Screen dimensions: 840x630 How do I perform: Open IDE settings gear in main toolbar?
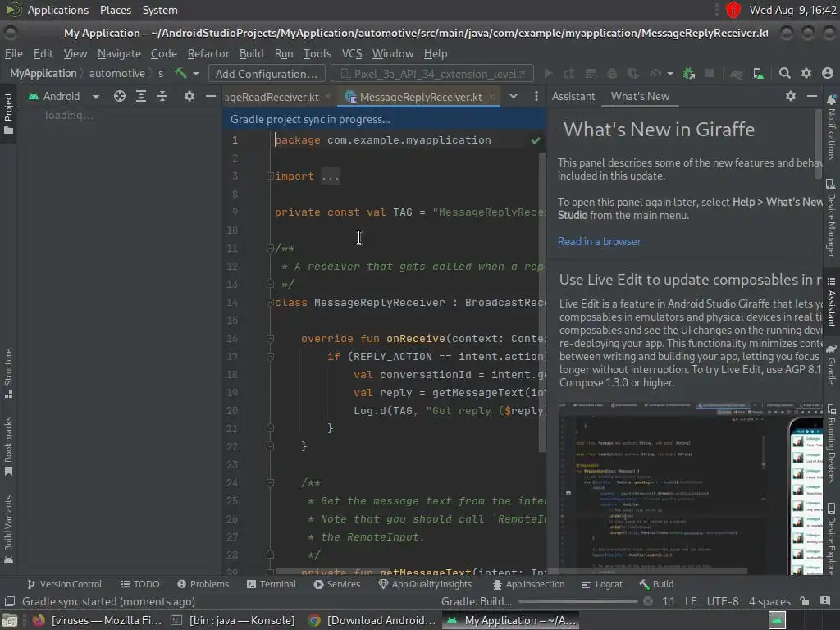click(806, 73)
